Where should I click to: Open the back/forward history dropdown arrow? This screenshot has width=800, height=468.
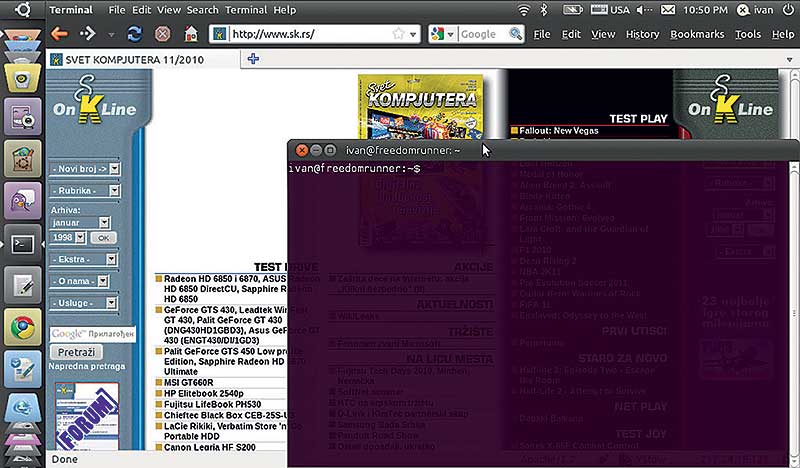pos(111,35)
